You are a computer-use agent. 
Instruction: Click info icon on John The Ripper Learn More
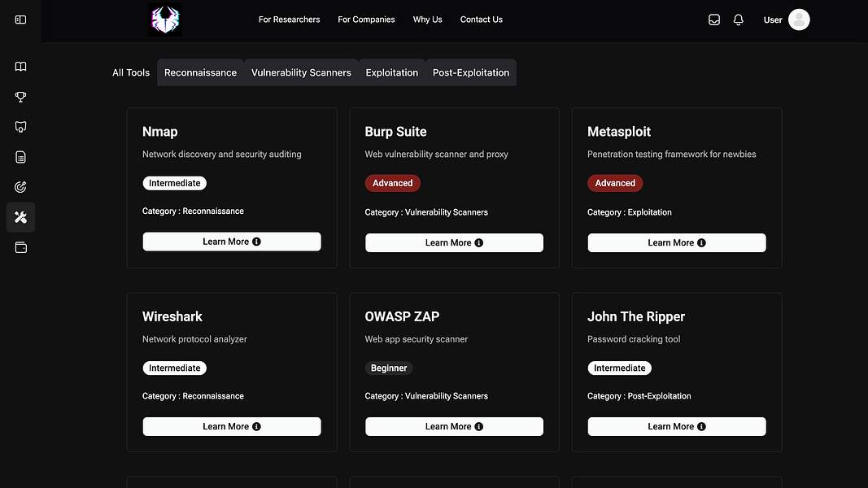point(701,426)
